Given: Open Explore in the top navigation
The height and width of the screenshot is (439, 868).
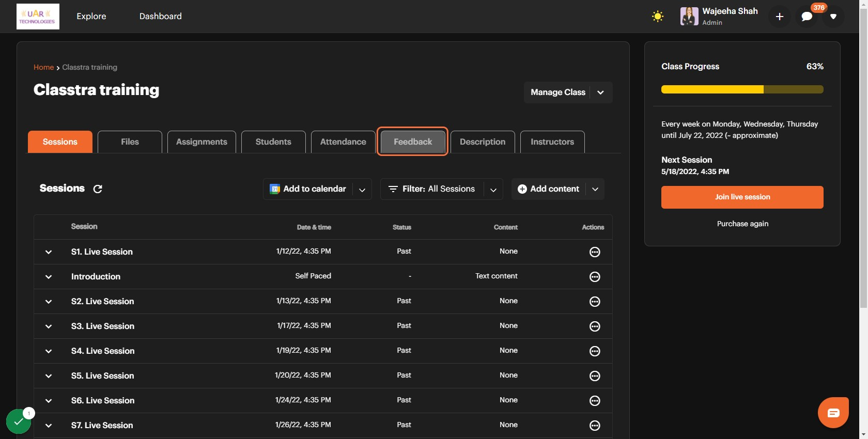Looking at the screenshot, I should tap(91, 17).
